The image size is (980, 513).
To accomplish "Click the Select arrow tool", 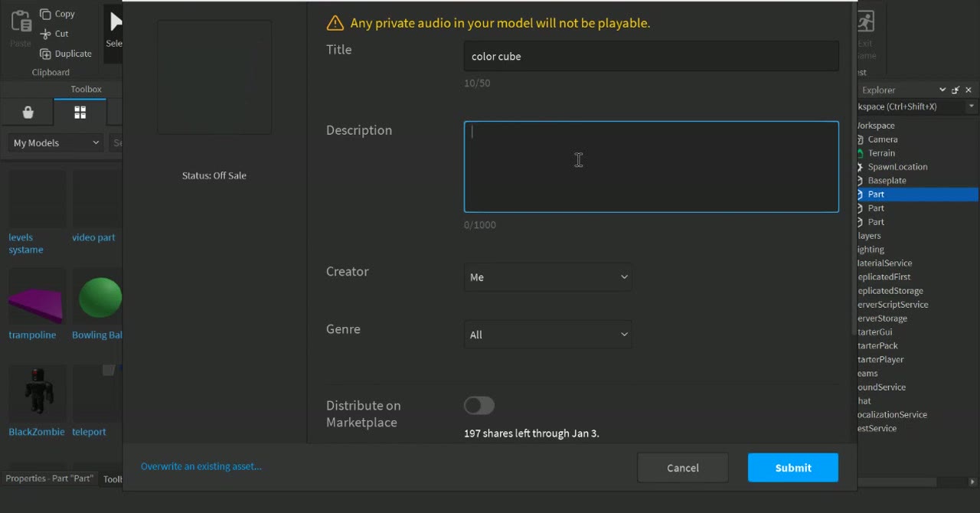I will (115, 21).
